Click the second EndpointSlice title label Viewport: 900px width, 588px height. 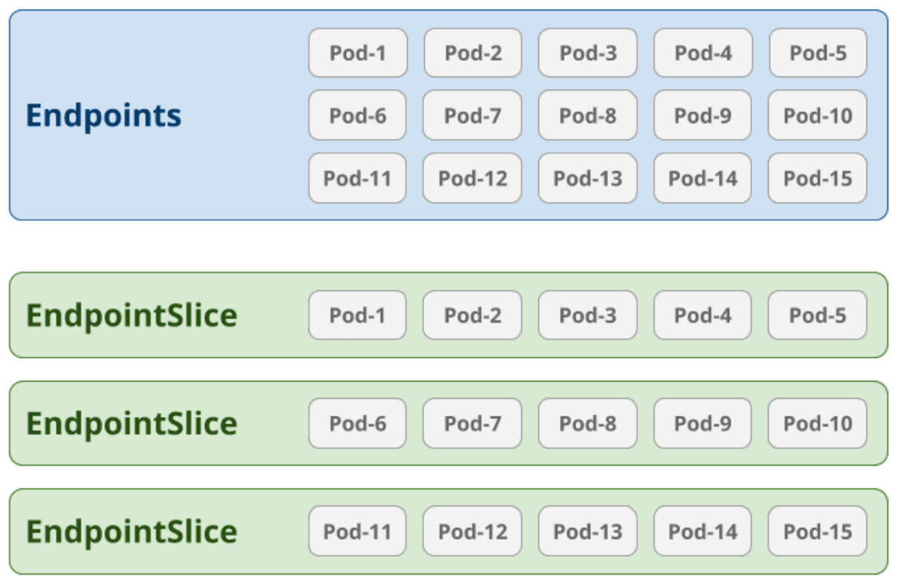tap(131, 423)
